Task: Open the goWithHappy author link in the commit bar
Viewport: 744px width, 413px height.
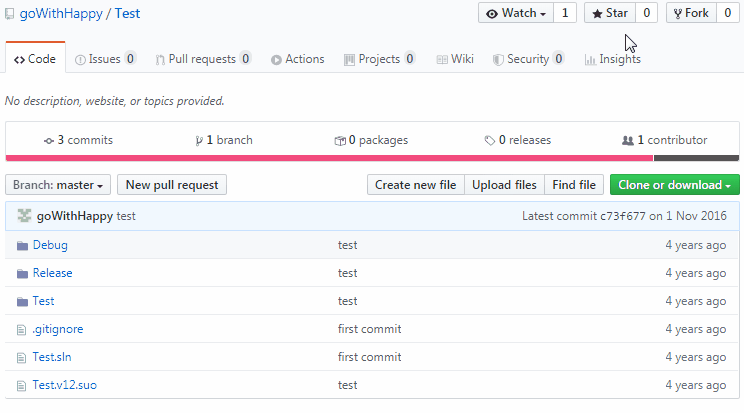Action: (x=75, y=216)
